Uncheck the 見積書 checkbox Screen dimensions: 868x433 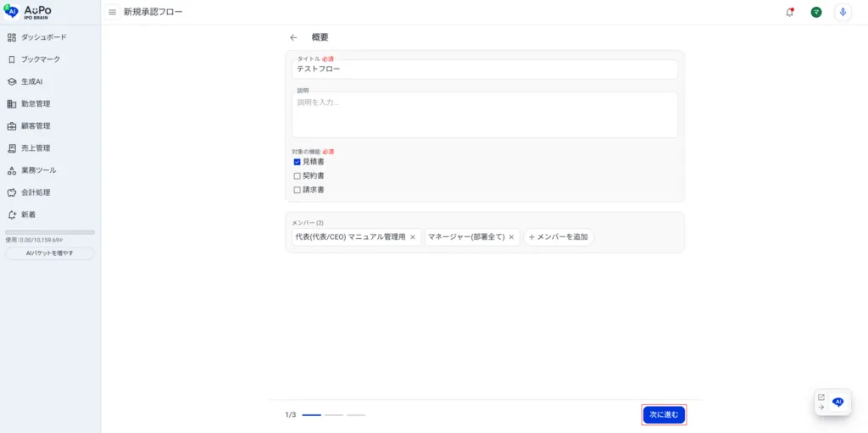(297, 162)
